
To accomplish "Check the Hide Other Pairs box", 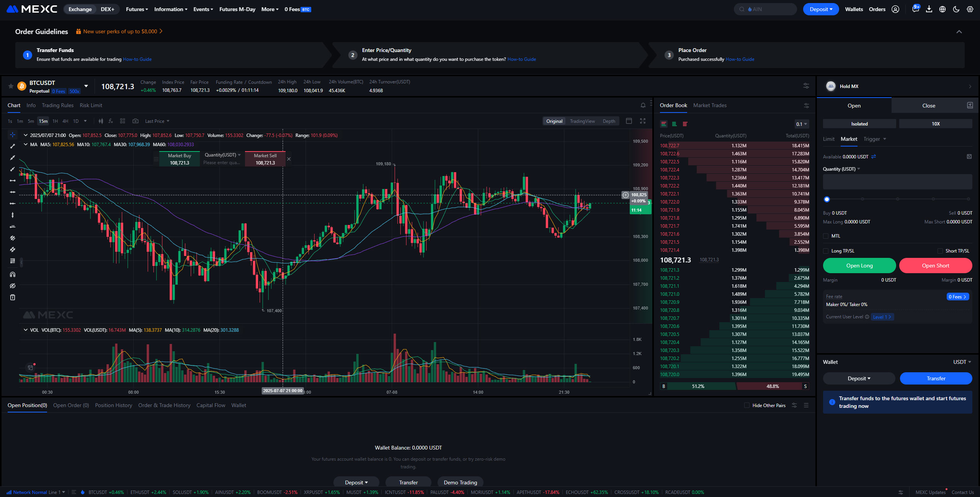I will (x=747, y=405).
